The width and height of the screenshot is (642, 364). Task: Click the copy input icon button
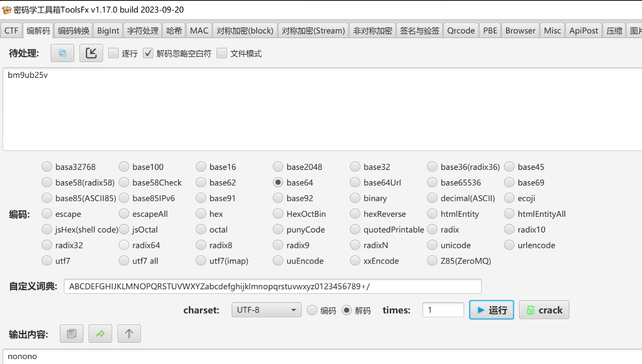[x=62, y=53]
